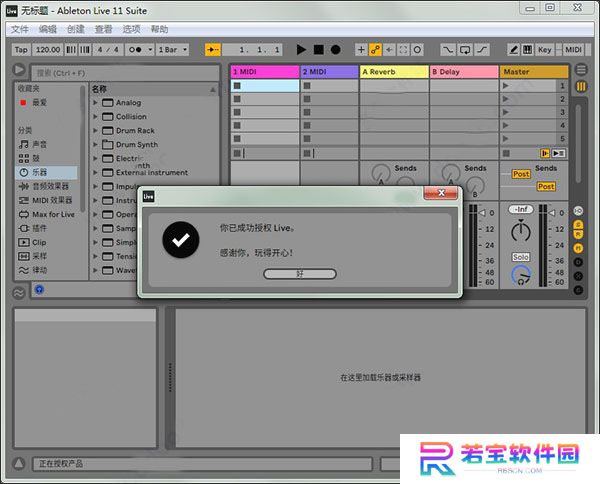
Task: Toggle the Automation Arm button
Action: tap(375, 49)
